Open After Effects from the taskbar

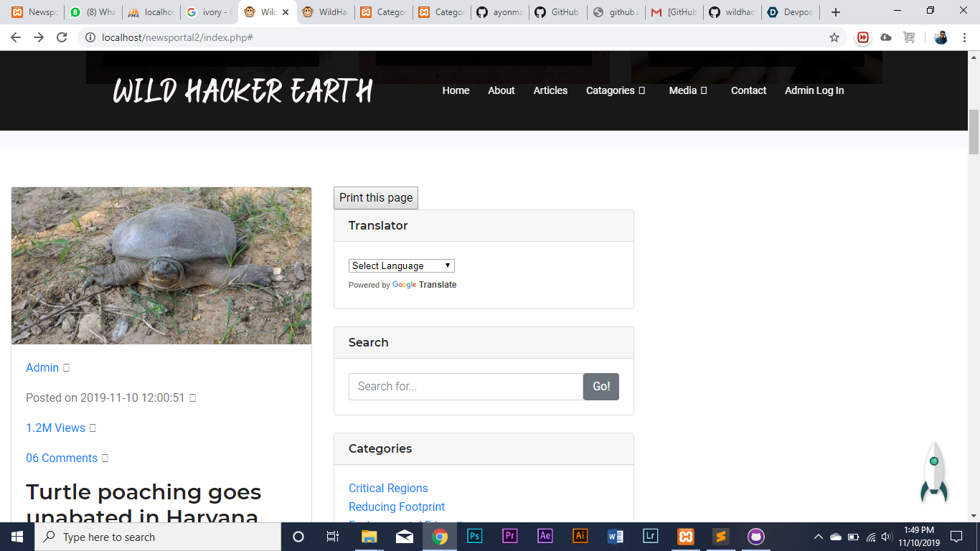[x=545, y=537]
